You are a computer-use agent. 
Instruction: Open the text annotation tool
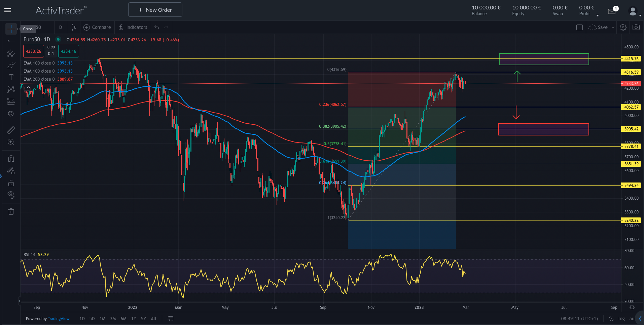pyautogui.click(x=11, y=77)
